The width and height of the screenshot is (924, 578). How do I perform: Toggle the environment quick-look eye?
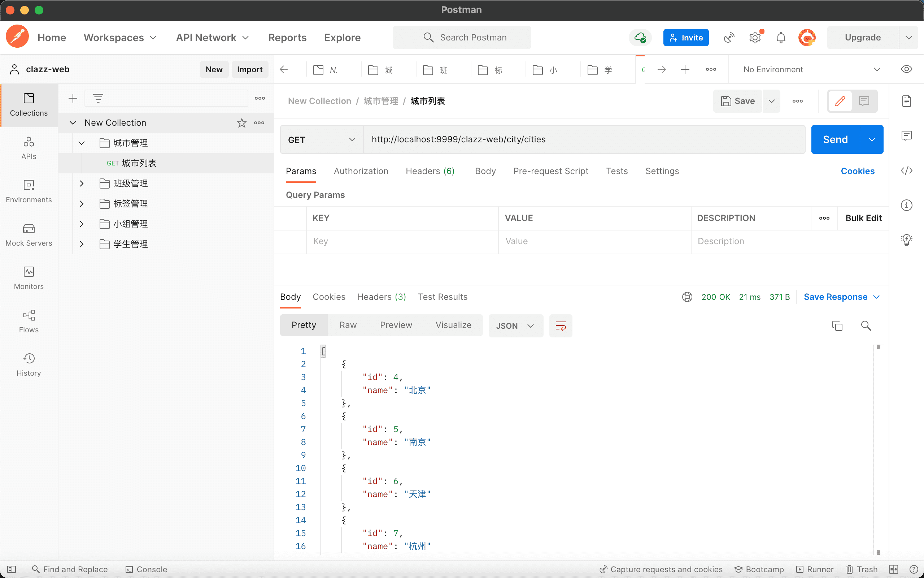[x=906, y=69]
